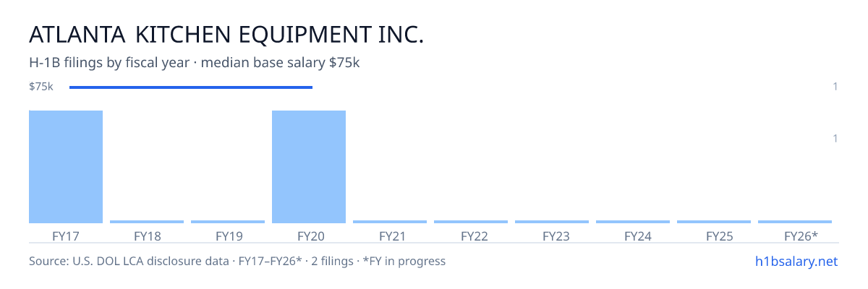Click the H-1B filings subtitle text

(x=195, y=63)
